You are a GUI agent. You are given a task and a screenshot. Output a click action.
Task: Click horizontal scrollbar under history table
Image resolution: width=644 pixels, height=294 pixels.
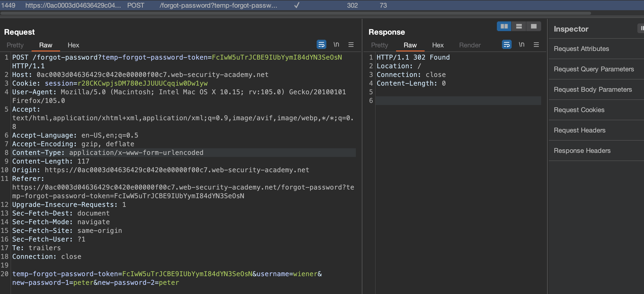click(295, 13)
